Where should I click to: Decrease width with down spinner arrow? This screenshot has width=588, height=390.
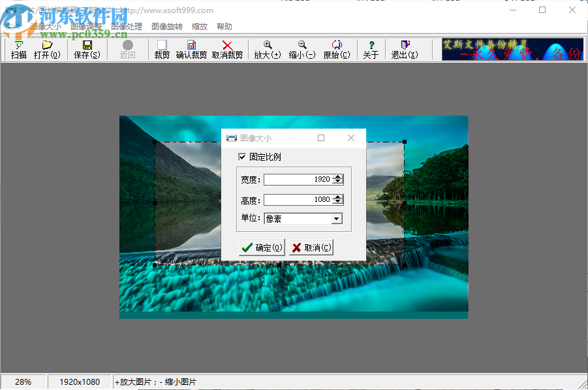(338, 182)
